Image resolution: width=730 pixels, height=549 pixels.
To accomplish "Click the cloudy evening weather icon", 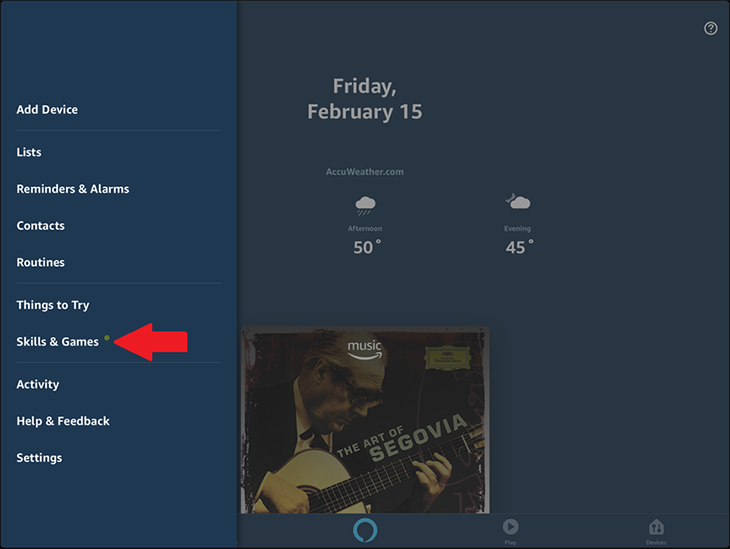I will 518,201.
